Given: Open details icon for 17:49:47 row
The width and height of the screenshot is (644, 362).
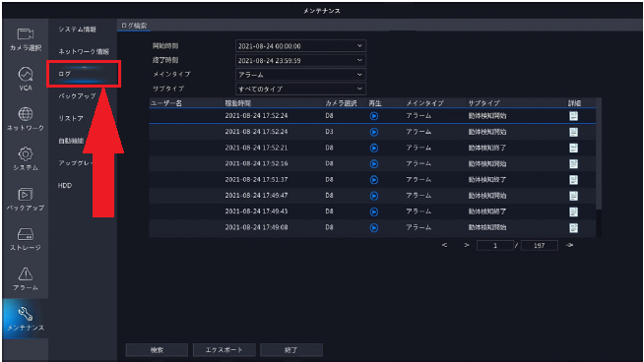Looking at the screenshot, I should 574,196.
